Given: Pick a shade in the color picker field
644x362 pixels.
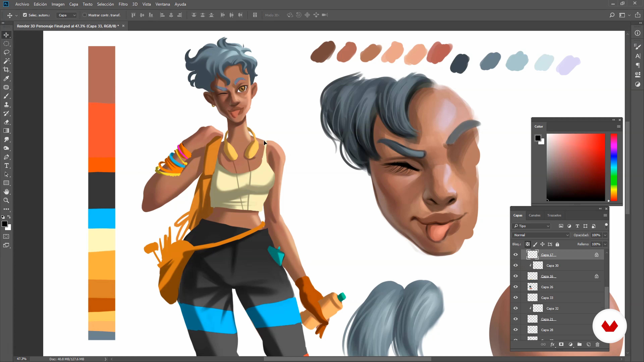Looking at the screenshot, I should pyautogui.click(x=576, y=167).
